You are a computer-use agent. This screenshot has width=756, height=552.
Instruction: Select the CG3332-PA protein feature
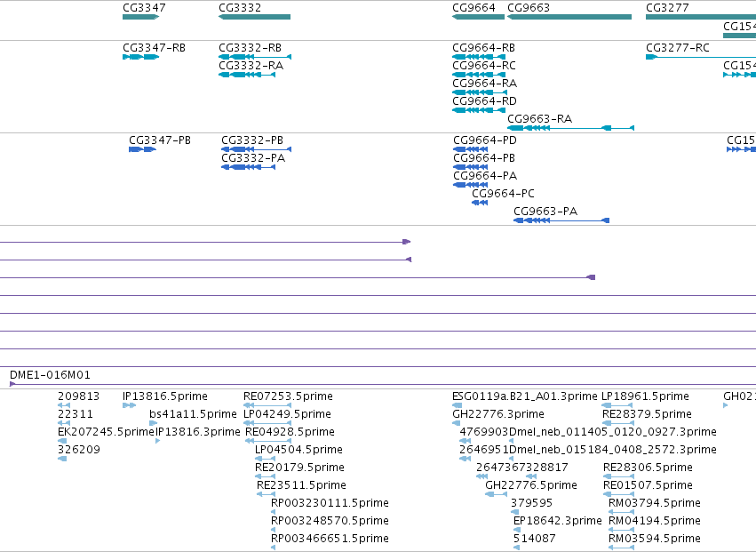249,167
